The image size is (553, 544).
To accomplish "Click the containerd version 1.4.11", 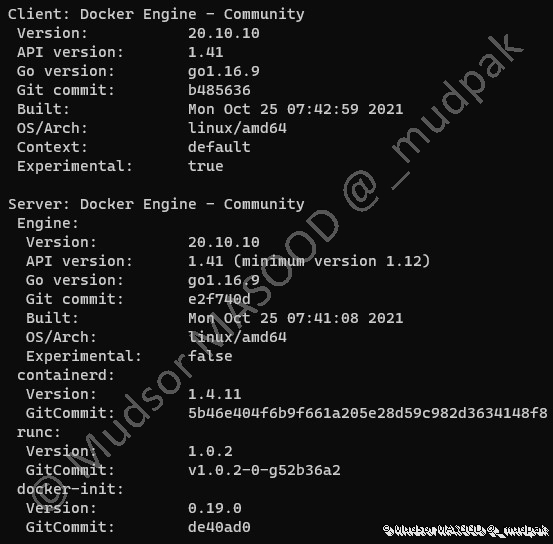I will pos(214,394).
